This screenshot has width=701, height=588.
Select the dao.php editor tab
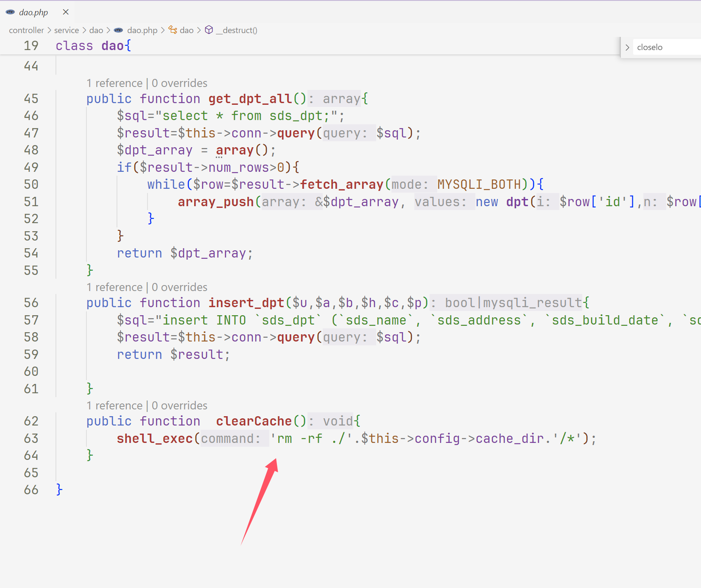34,12
